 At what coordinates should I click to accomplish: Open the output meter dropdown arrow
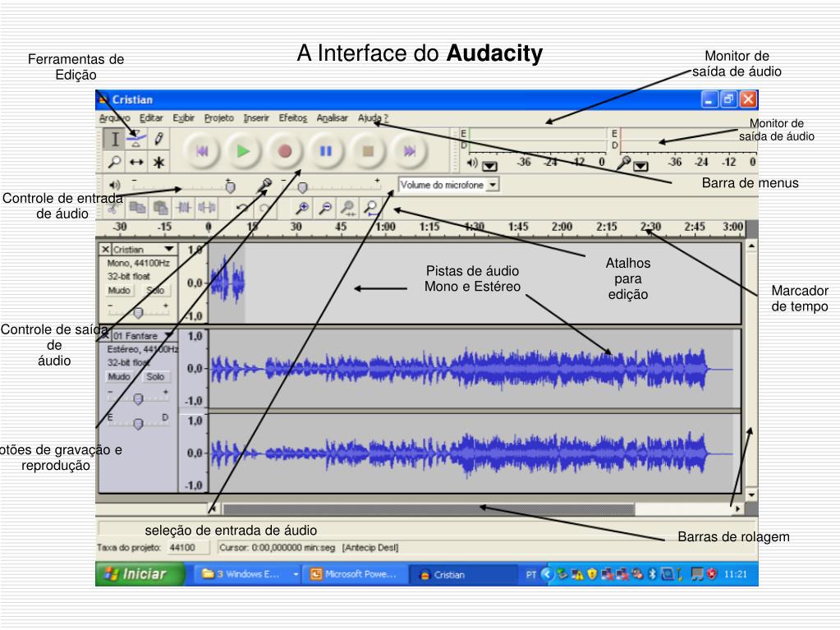pos(489,166)
